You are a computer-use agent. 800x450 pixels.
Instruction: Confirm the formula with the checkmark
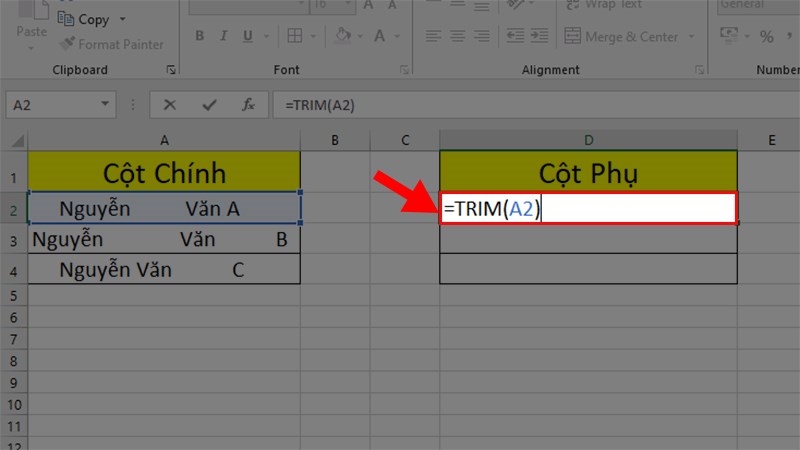point(209,105)
